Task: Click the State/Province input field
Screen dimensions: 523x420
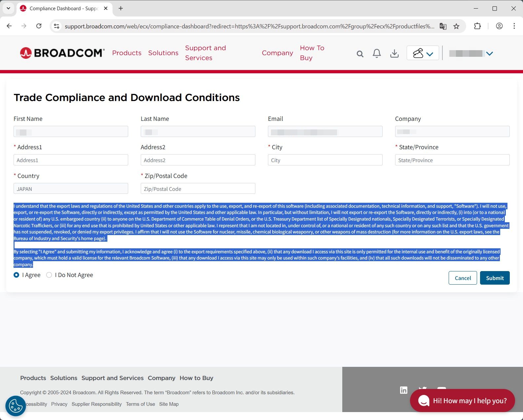Action: click(452, 160)
